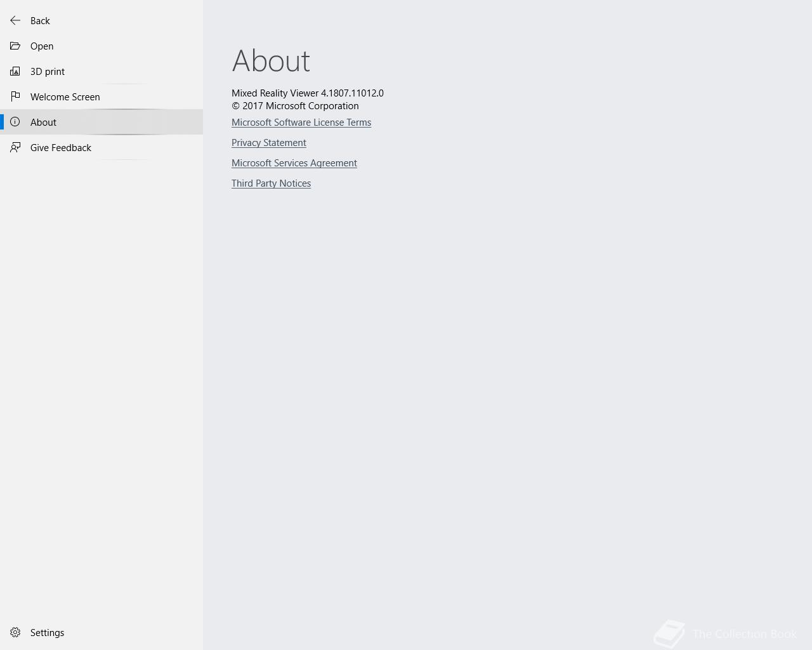
Task: Click the Give Feedback person icon
Action: [x=15, y=147]
